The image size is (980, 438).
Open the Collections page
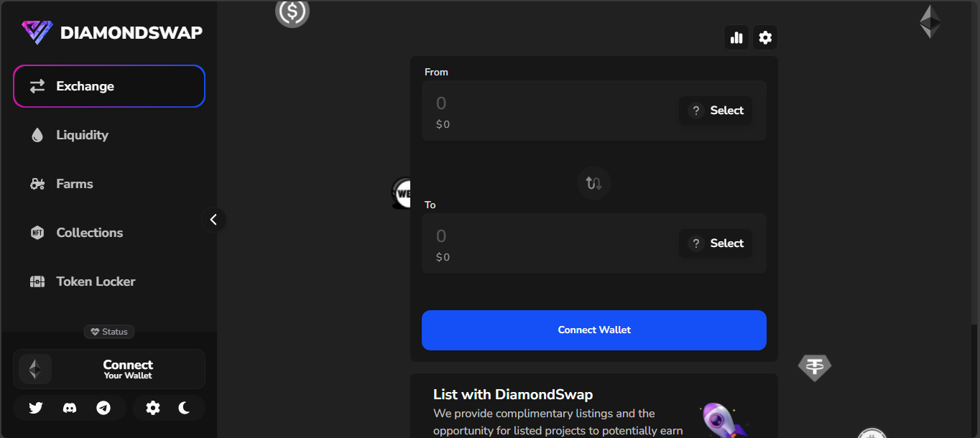(89, 233)
